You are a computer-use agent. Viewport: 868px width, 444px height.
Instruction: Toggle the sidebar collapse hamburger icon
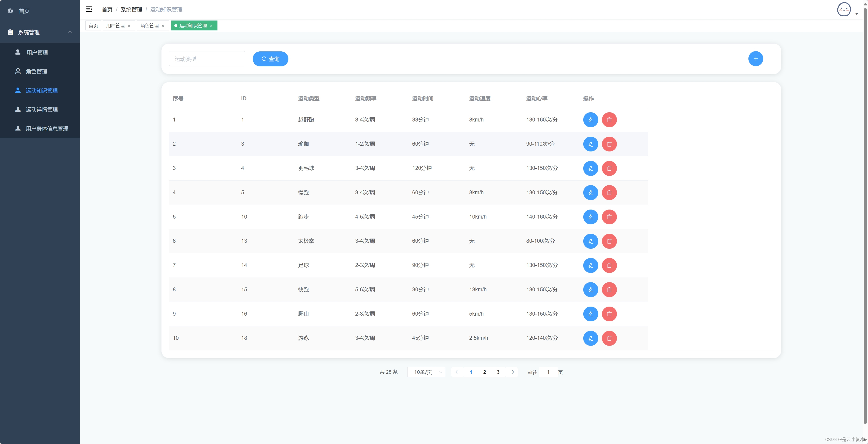click(x=89, y=9)
